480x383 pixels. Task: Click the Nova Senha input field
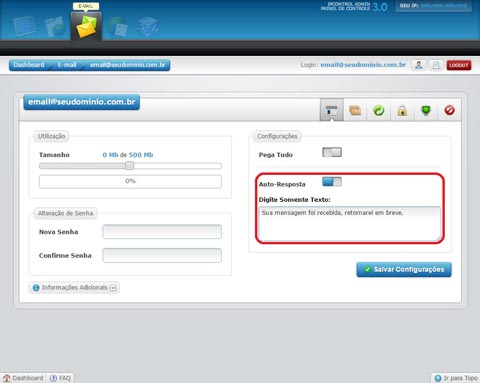[x=162, y=232]
